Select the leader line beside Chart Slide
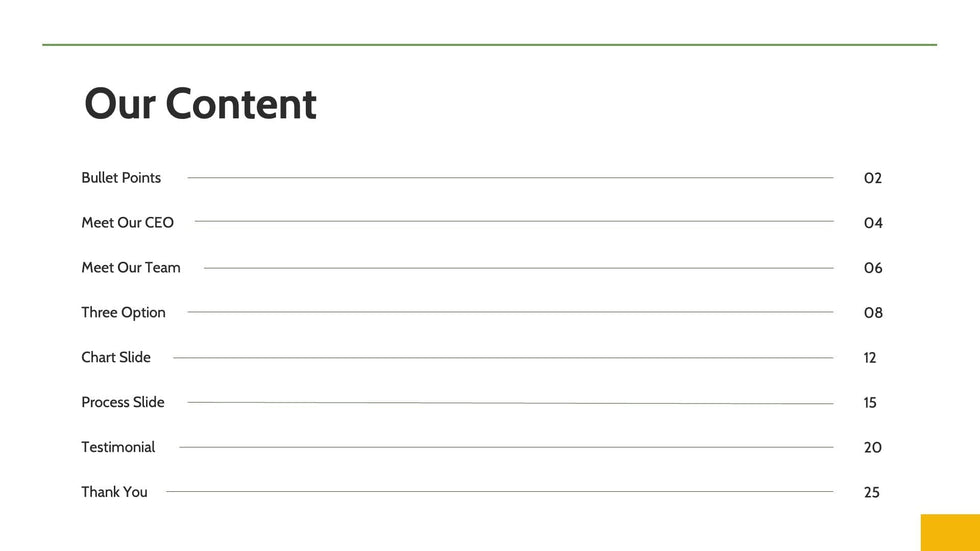The width and height of the screenshot is (980, 551). [503, 358]
